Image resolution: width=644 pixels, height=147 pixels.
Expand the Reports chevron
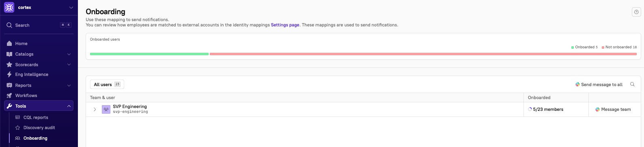(x=69, y=85)
